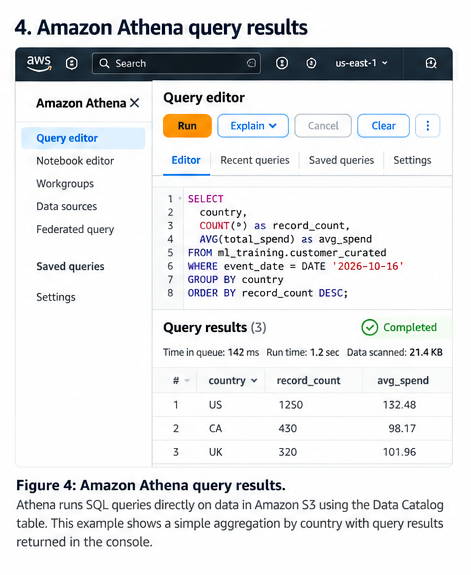Click the 430 record count cell
This screenshot has width=471, height=575.
(288, 428)
